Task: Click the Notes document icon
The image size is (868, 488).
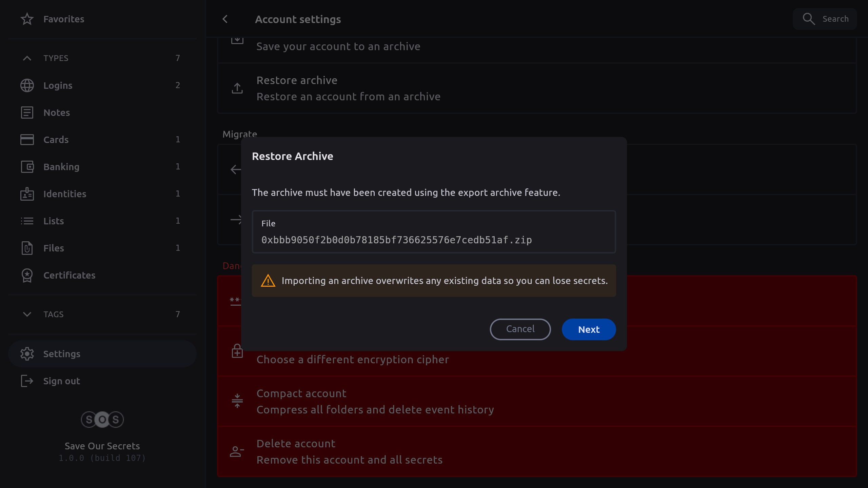Action: click(x=27, y=113)
